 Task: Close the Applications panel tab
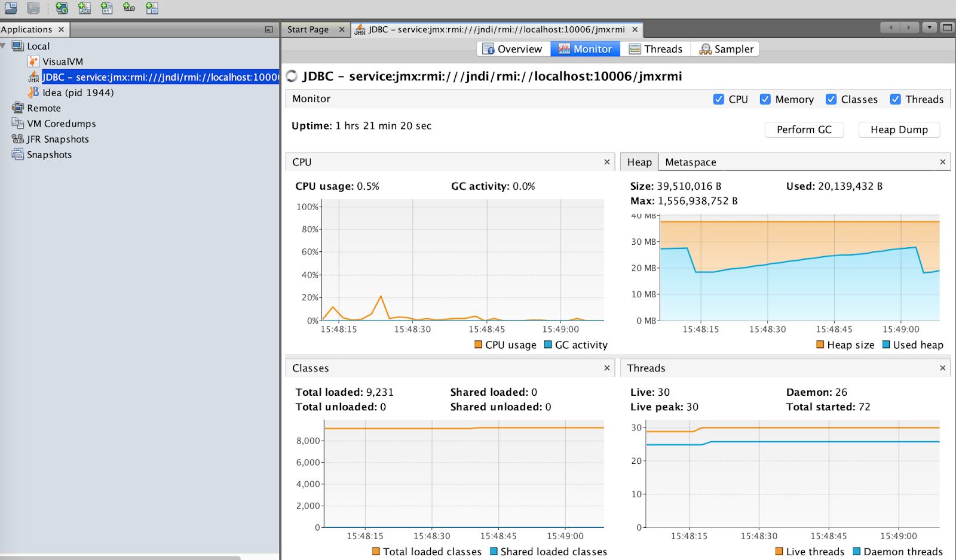61,29
